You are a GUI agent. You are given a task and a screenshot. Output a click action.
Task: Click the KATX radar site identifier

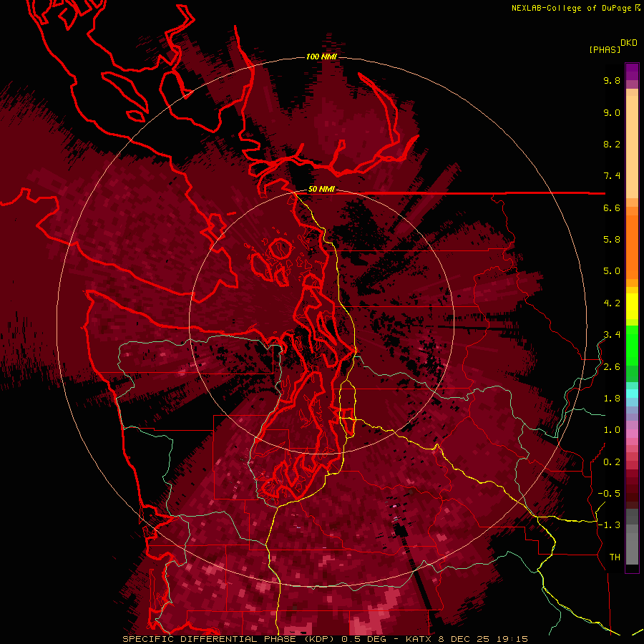coord(419,639)
